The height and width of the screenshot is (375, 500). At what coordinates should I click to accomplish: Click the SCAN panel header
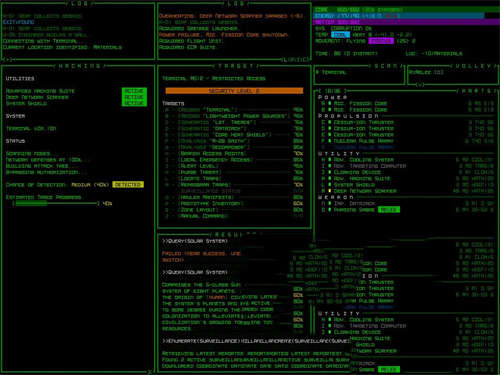pyautogui.click(x=387, y=66)
